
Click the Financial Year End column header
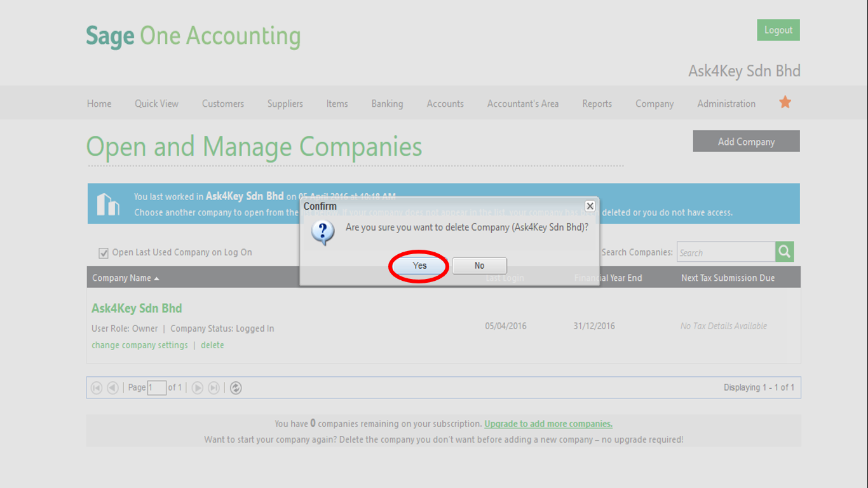pos(608,278)
